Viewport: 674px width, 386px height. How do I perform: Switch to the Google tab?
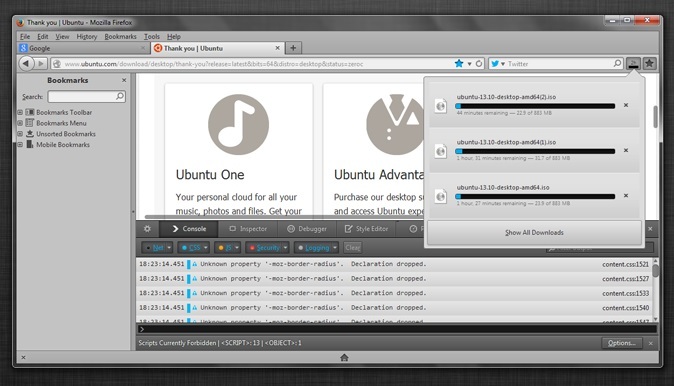(83, 48)
